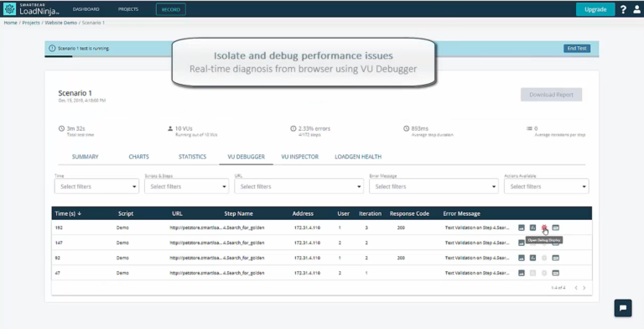Open the Time filter dropdown
This screenshot has width=644, height=329.
96,186
